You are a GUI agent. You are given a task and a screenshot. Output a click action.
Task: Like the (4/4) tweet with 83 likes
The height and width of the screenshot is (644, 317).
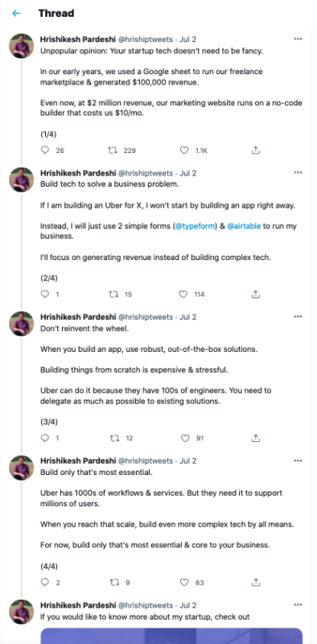(x=184, y=582)
